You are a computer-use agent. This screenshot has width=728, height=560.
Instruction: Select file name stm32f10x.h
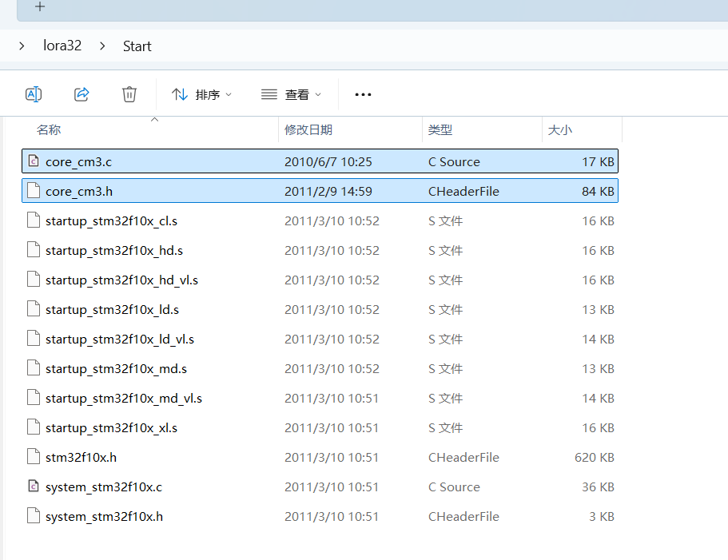click(81, 458)
